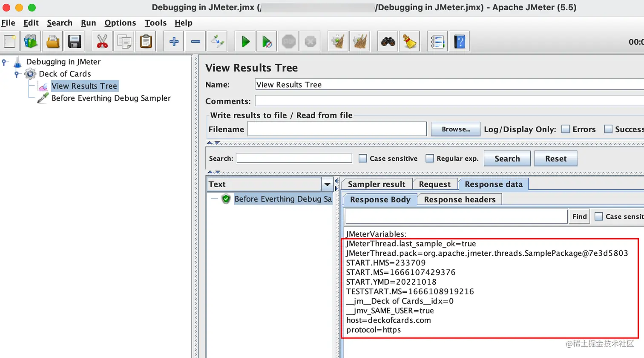Open the Options menu

pos(120,23)
